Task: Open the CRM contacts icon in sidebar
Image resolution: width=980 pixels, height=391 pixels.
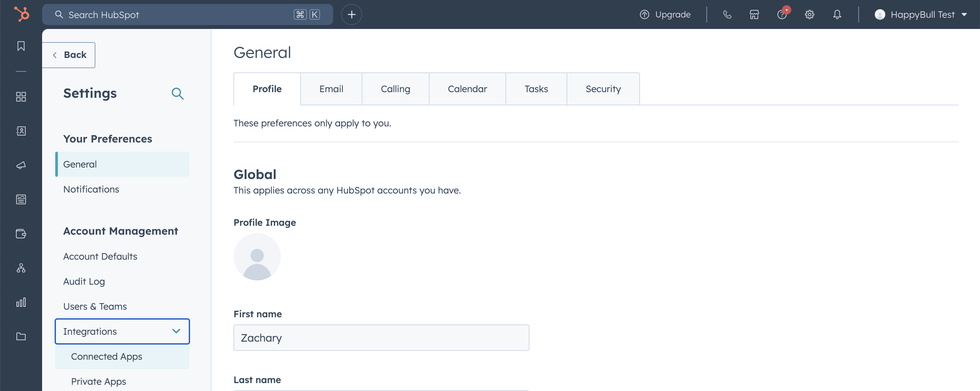Action: (x=21, y=131)
